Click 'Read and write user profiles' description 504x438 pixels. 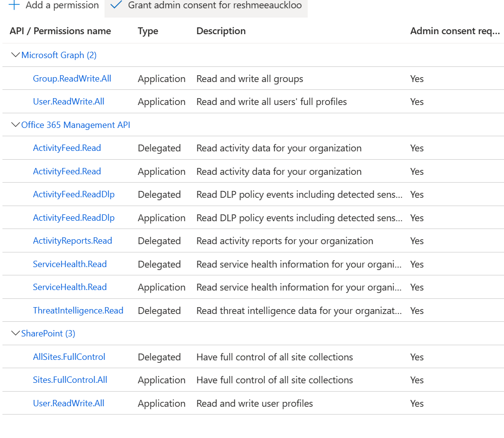254,404
